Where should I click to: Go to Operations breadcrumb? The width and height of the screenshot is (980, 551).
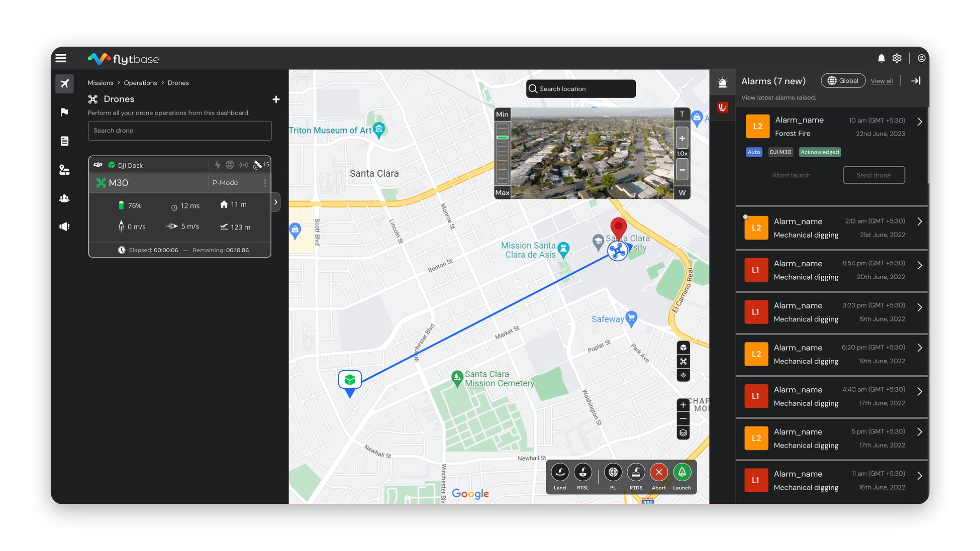[140, 83]
